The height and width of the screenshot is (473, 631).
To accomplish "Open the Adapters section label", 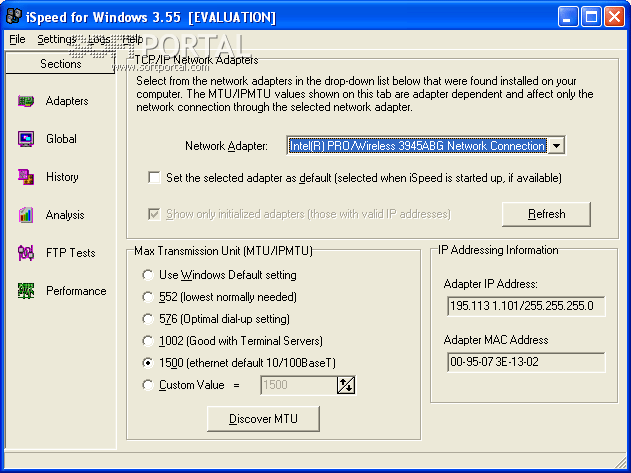I will click(x=67, y=101).
